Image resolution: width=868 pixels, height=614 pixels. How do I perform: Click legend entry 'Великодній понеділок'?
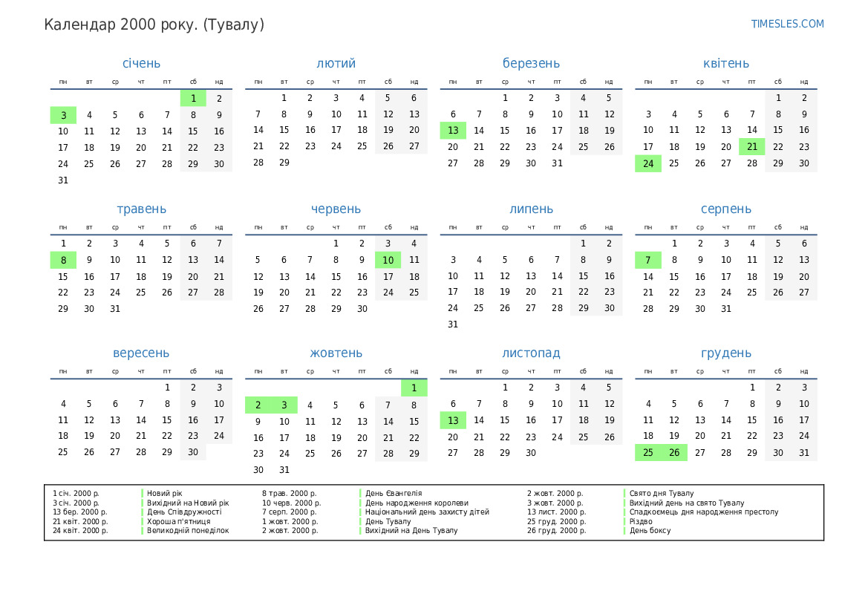pos(188,530)
